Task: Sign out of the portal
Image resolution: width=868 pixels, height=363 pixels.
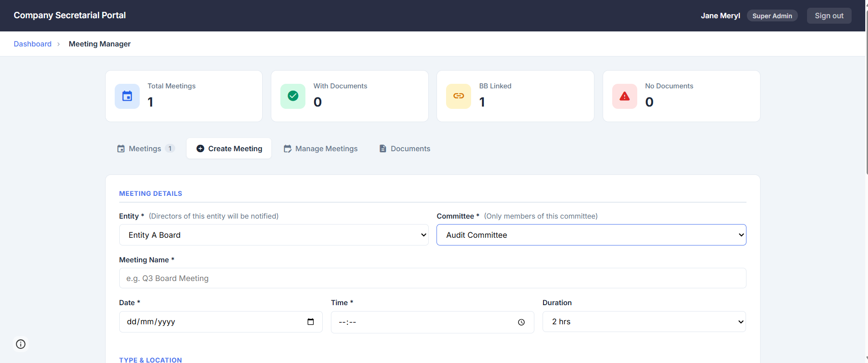Action: coord(829,15)
